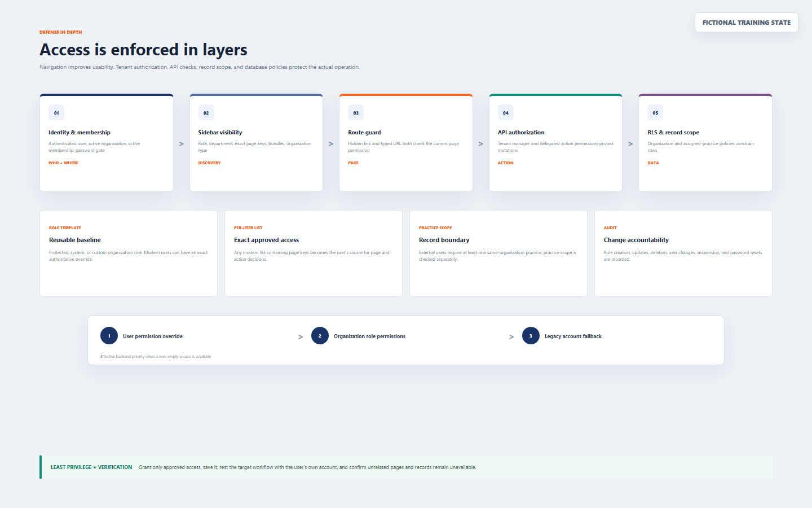Click the 'Tenant manager and delegated action' description
Viewport: 812px width, 508px height.
[556, 147]
